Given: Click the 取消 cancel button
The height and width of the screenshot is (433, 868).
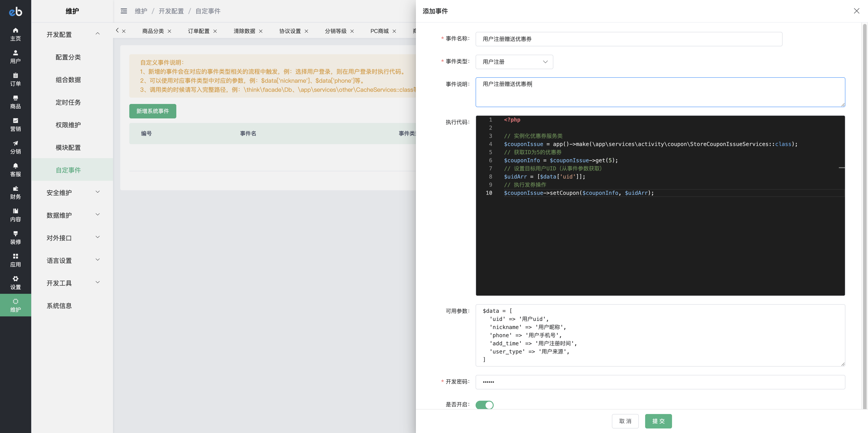Looking at the screenshot, I should point(625,421).
